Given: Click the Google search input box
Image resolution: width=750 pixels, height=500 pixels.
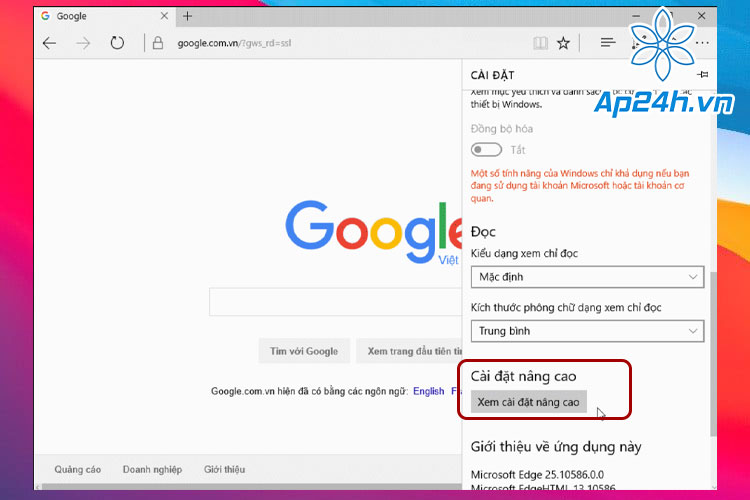Looking at the screenshot, I should point(335,302).
